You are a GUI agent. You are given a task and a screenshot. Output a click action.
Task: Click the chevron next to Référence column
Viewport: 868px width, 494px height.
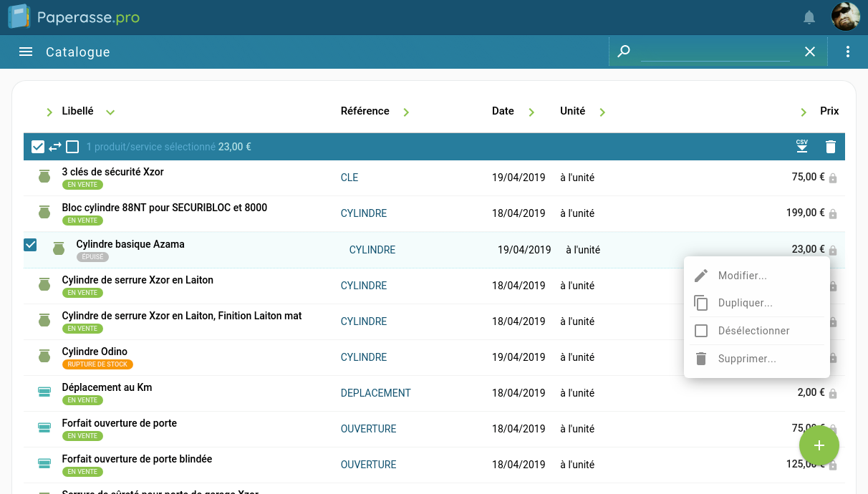pyautogui.click(x=406, y=112)
